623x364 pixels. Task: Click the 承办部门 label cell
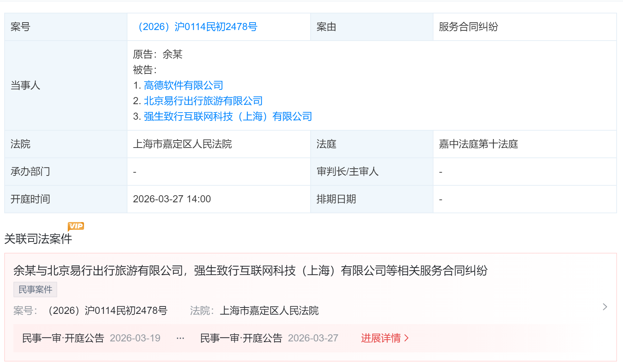point(66,172)
